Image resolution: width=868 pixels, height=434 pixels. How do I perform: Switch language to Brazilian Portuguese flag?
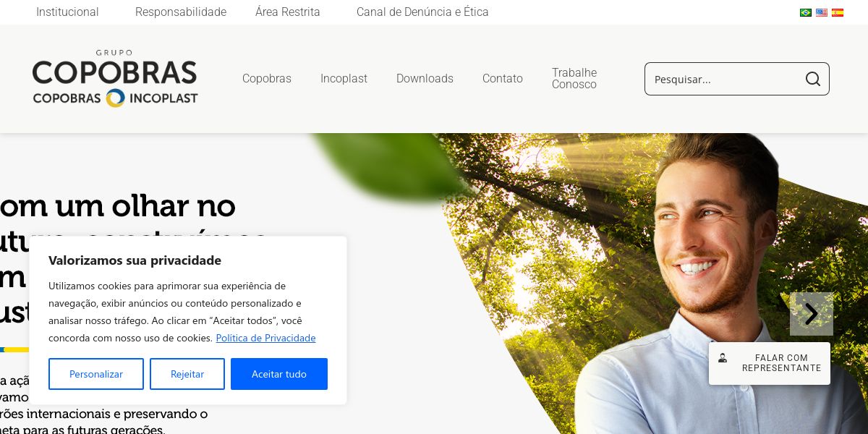tap(806, 12)
